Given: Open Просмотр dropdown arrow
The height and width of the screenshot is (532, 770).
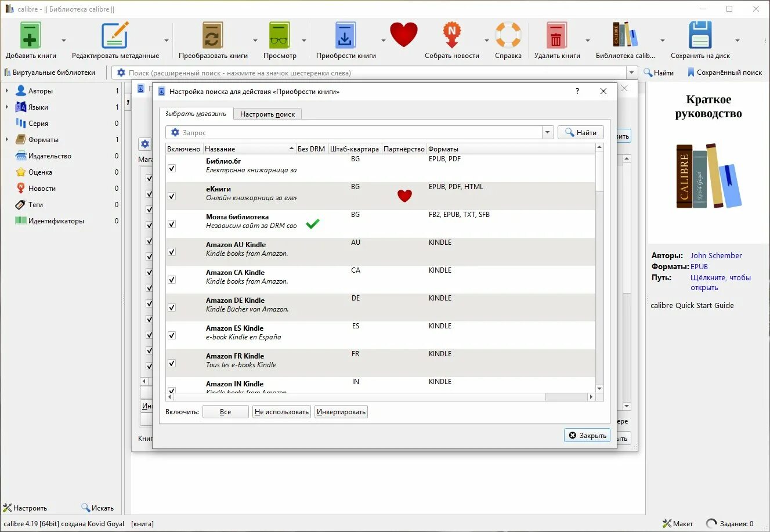Looking at the screenshot, I should click(x=303, y=41).
